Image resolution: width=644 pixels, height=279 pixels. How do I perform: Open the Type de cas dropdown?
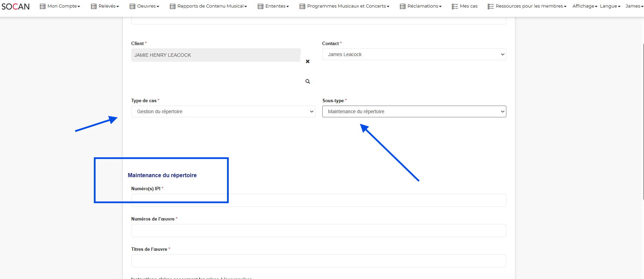click(223, 111)
